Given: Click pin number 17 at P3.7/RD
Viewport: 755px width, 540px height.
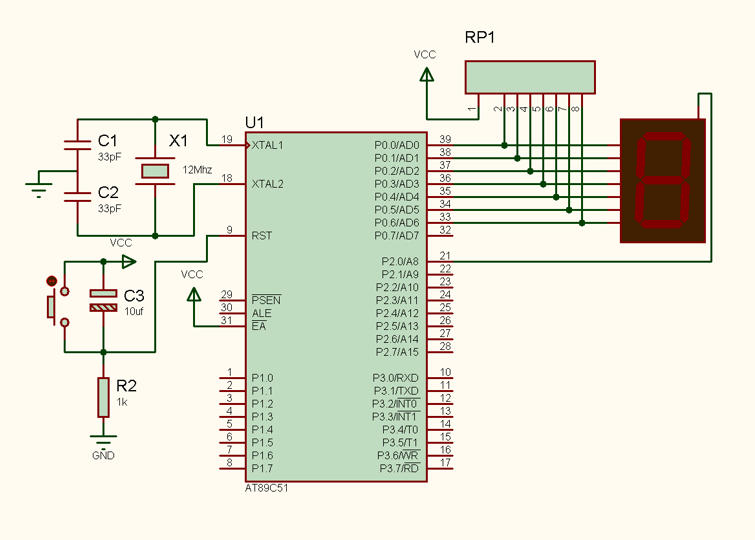Looking at the screenshot, I should click(x=445, y=462).
